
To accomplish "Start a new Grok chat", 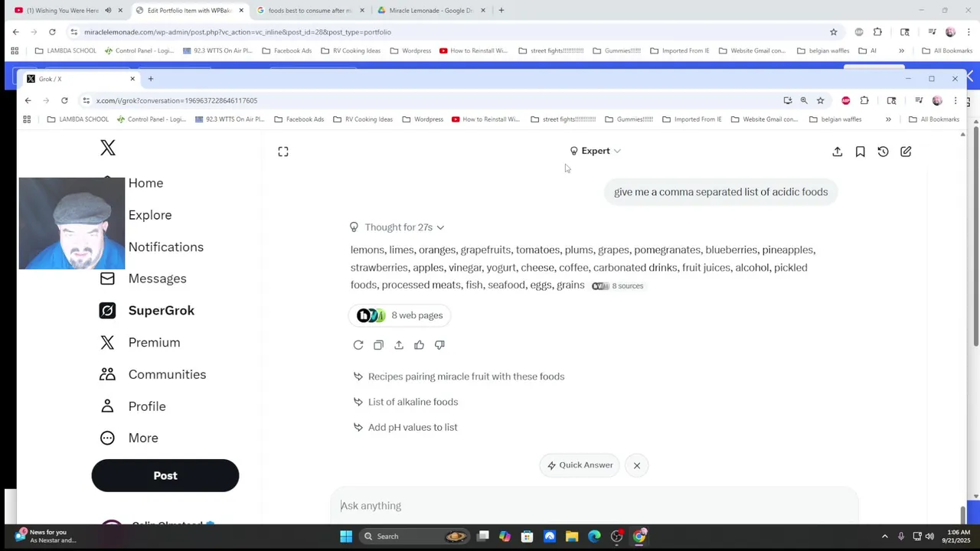I will tap(906, 152).
